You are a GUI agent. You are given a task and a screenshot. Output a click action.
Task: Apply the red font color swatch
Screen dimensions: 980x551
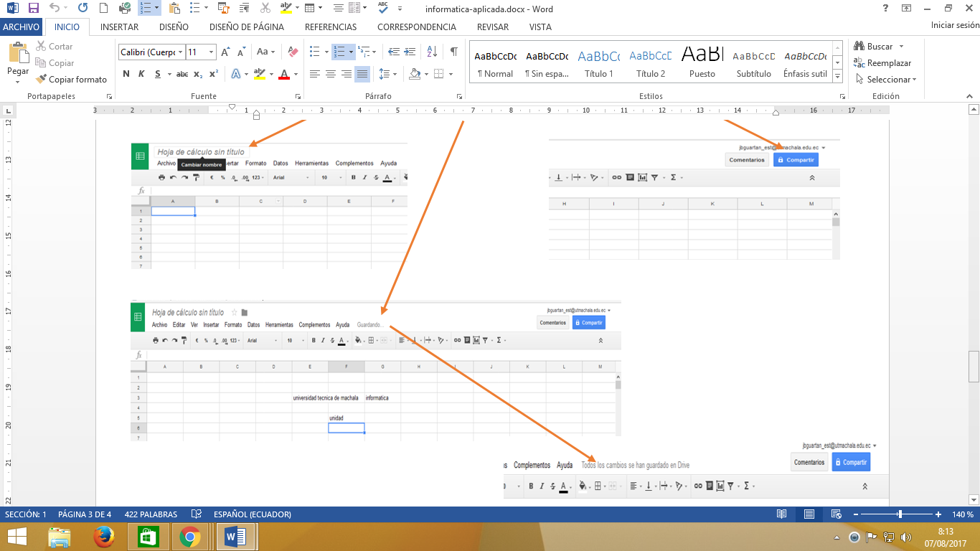[x=284, y=74]
